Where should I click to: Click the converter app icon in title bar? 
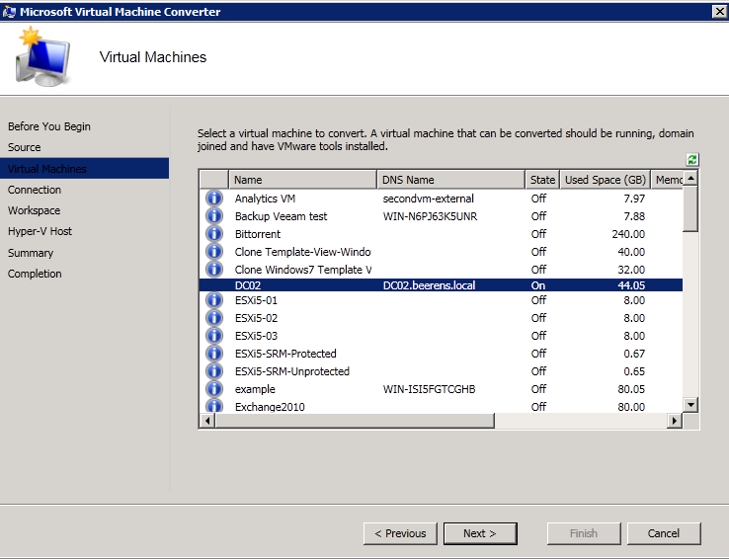pyautogui.click(x=9, y=12)
